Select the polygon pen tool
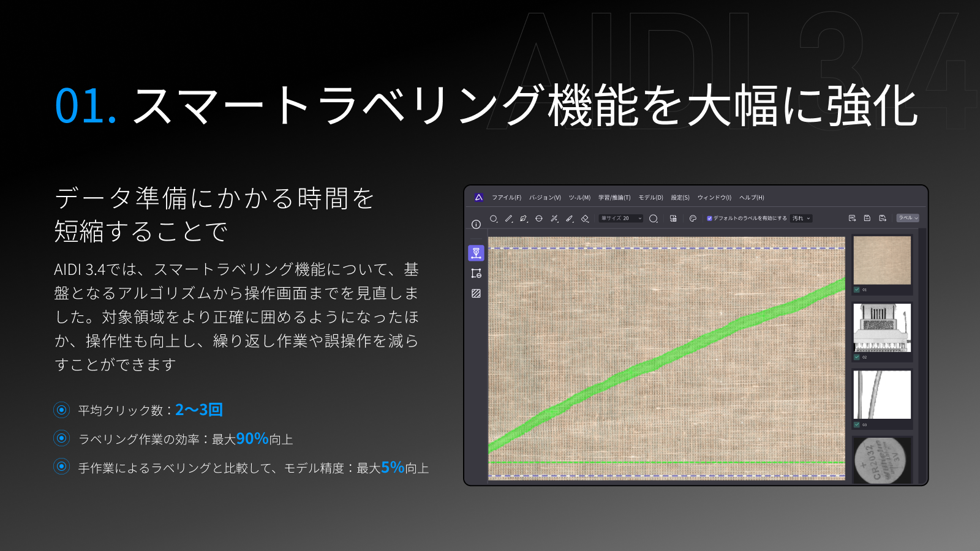This screenshot has width=980, height=551. 524,219
